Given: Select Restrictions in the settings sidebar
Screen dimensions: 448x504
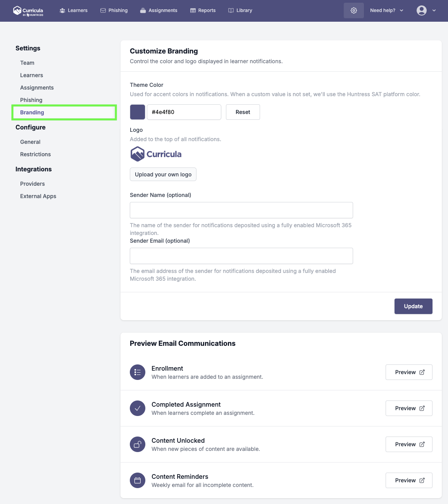Looking at the screenshot, I should click(35, 154).
